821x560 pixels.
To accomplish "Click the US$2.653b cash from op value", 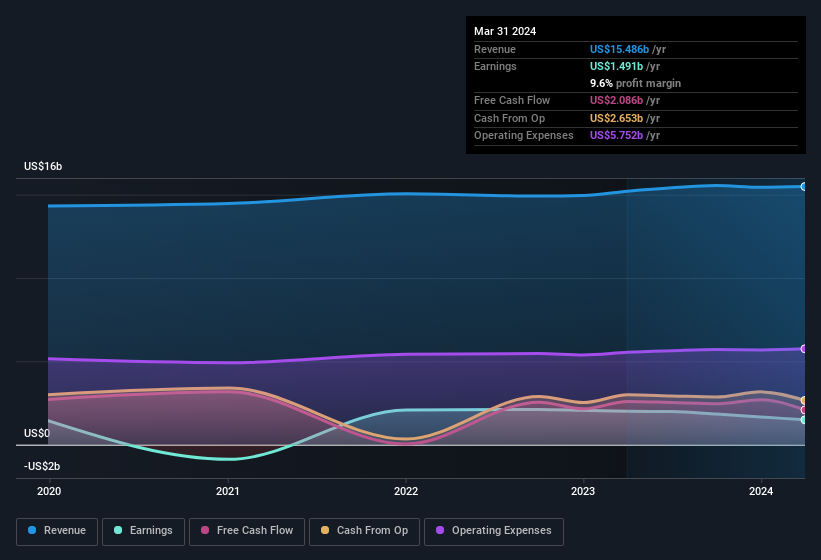I will pos(616,118).
